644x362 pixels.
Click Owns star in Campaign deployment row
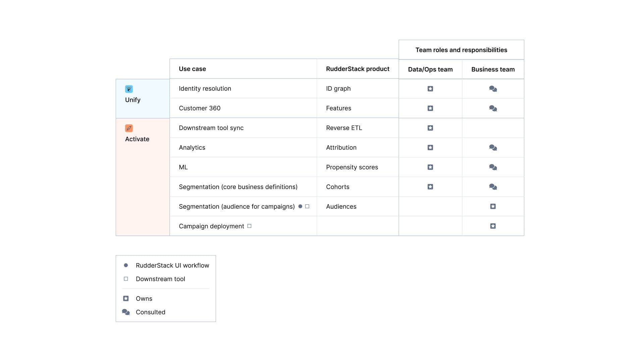click(493, 226)
